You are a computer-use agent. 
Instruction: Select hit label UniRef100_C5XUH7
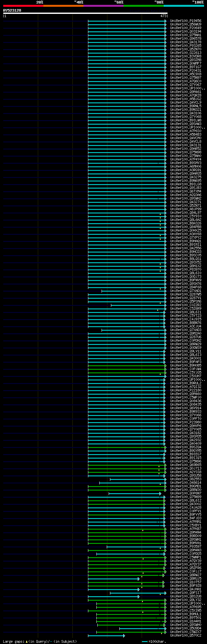[x=186, y=376]
